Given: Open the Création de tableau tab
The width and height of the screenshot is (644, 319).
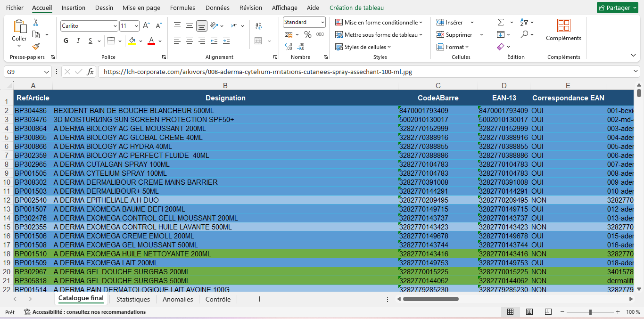Looking at the screenshot, I should pyautogui.click(x=356, y=8).
